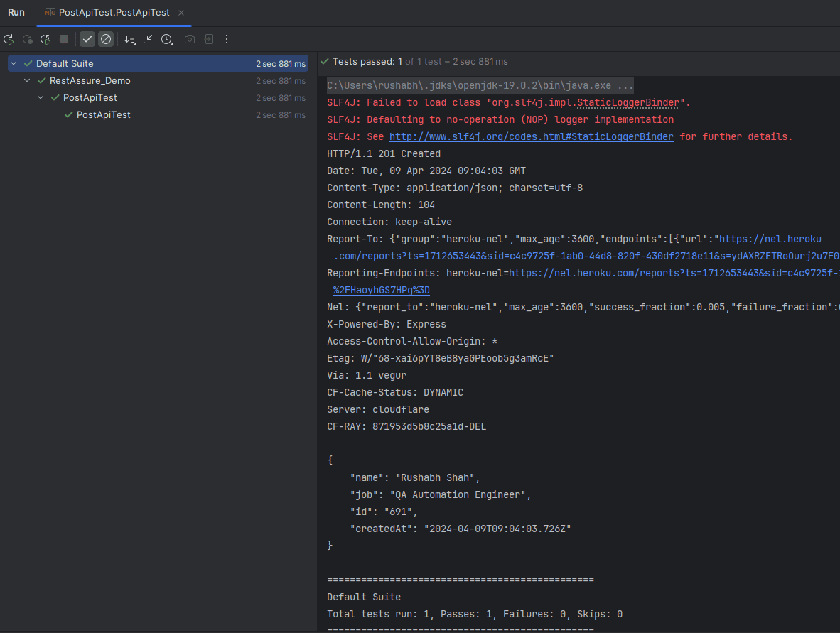The width and height of the screenshot is (840, 633).
Task: Open the slf4j.org StaticLoggerBinder link
Action: (x=531, y=136)
